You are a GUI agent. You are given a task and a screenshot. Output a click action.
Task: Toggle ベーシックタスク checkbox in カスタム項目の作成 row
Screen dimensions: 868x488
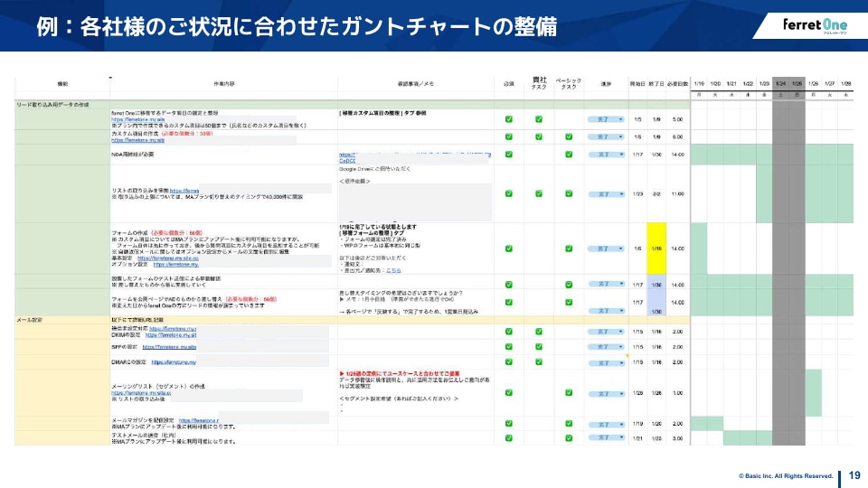[569, 136]
